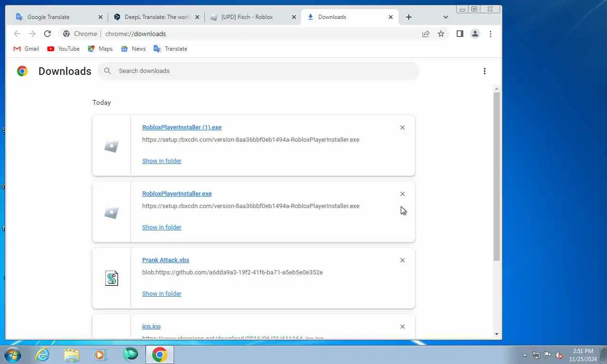Viewport: 607px width, 364px height.
Task: Launch Internet Explorer from the taskbar
Action: (x=43, y=355)
